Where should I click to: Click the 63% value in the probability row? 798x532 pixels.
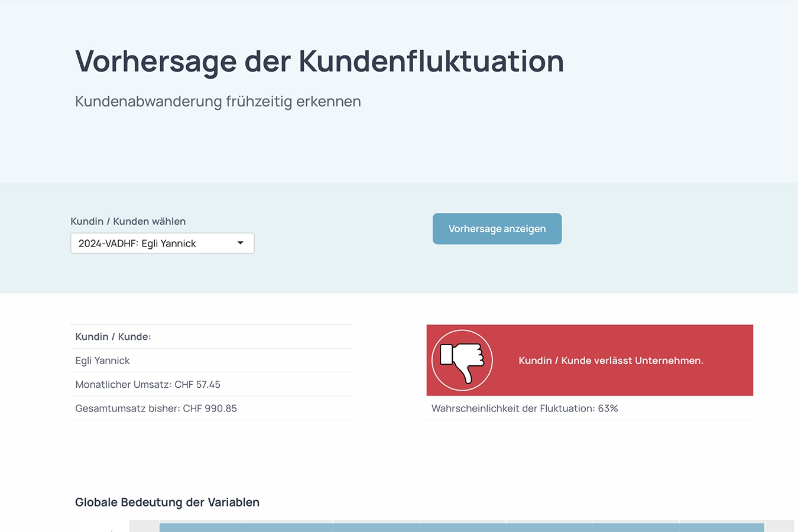tap(608, 408)
